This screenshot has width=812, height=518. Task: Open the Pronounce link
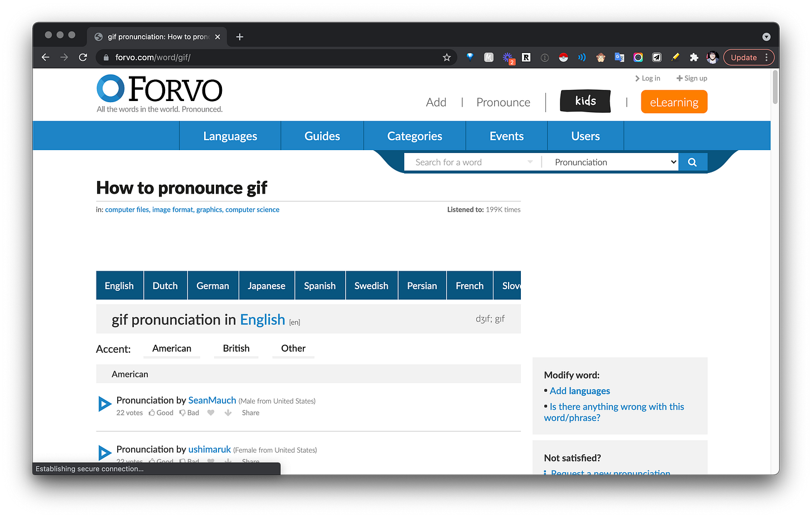pos(503,102)
